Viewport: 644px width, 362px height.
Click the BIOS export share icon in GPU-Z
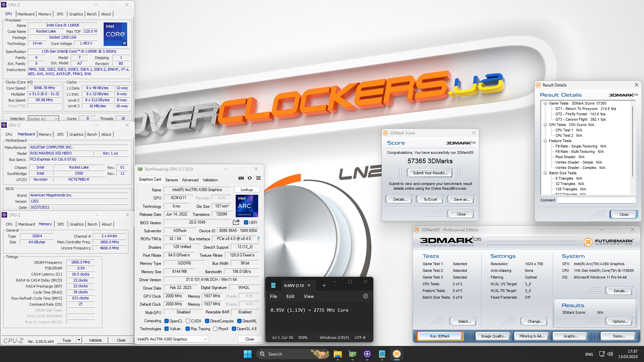point(236,222)
